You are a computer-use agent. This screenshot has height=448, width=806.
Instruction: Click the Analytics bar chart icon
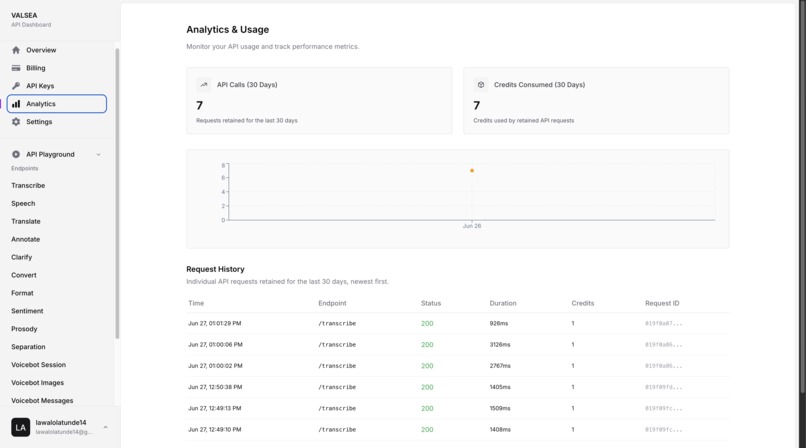[16, 104]
